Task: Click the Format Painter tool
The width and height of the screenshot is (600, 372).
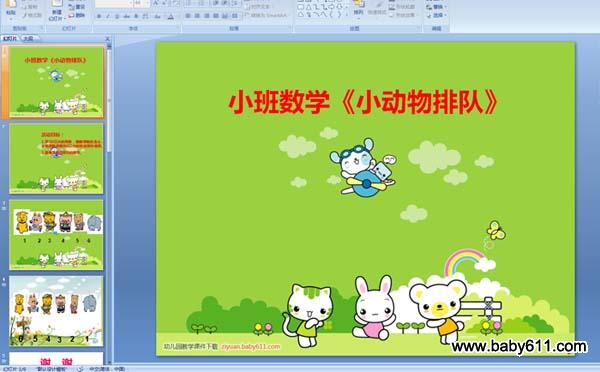Action: tap(32, 15)
